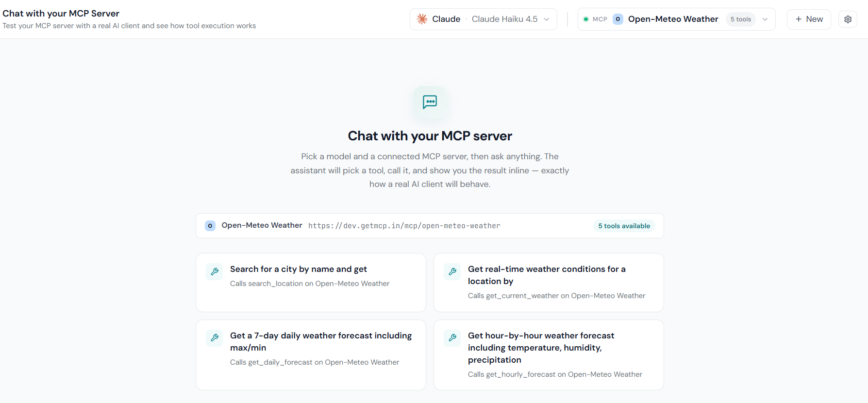Start a New chat
This screenshot has height=403, width=868.
click(809, 19)
